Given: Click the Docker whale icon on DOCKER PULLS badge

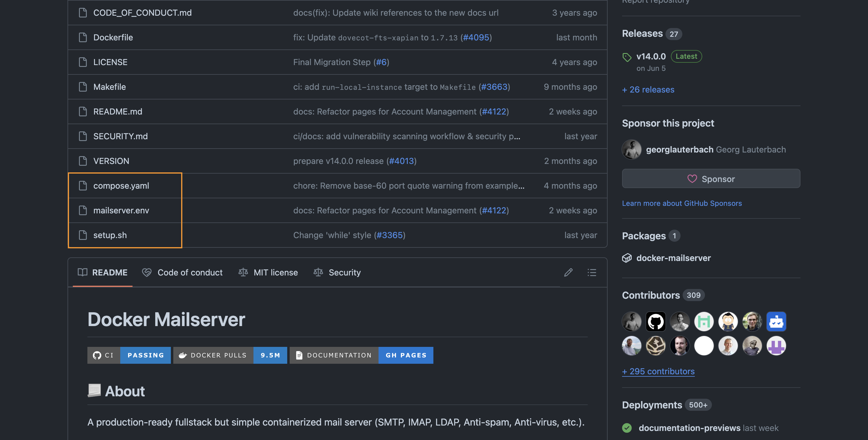Looking at the screenshot, I should (x=182, y=355).
